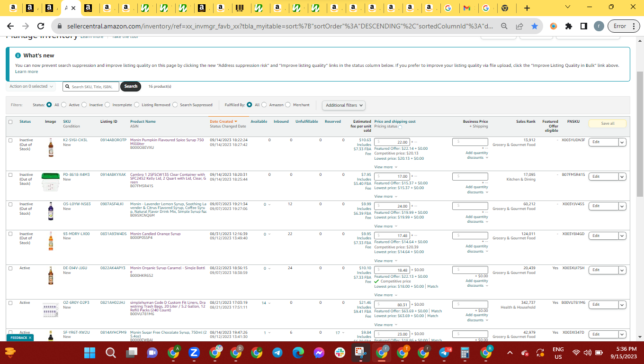Open the Extensions puzzle icon
This screenshot has height=364, width=644.
click(569, 26)
